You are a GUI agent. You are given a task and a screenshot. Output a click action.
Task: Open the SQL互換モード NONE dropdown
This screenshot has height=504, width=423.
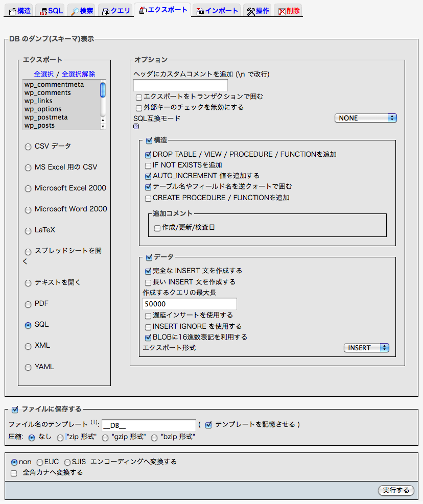365,118
